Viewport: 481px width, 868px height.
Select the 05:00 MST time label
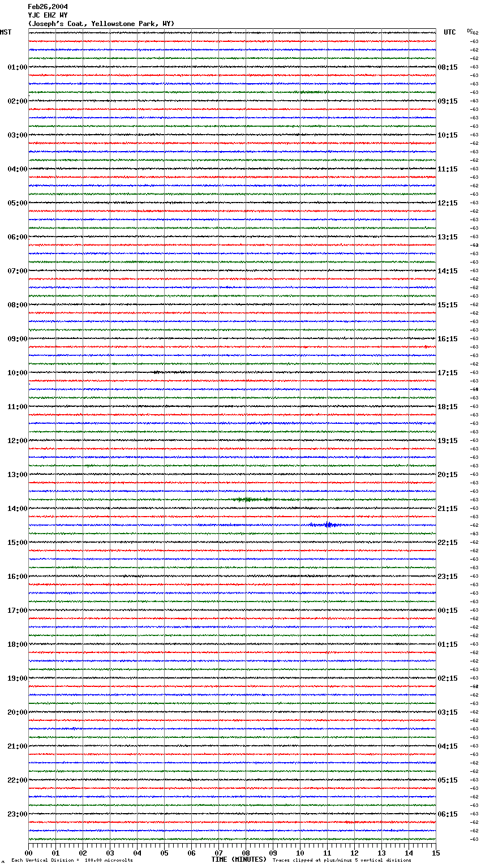18,203
